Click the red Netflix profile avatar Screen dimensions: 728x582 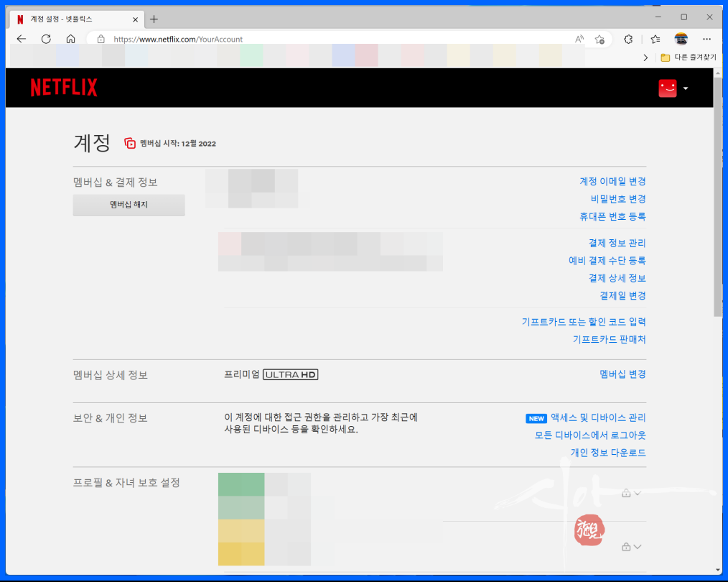(668, 88)
